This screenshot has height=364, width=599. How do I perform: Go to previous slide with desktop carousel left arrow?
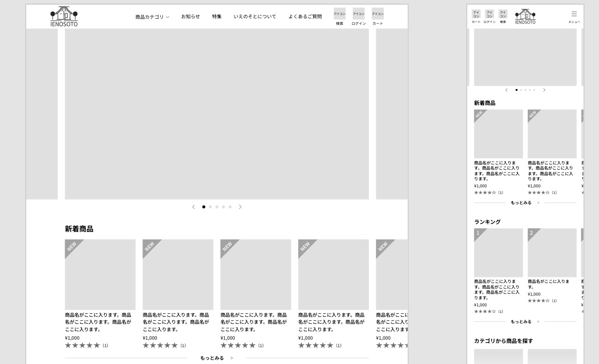pyautogui.click(x=193, y=207)
